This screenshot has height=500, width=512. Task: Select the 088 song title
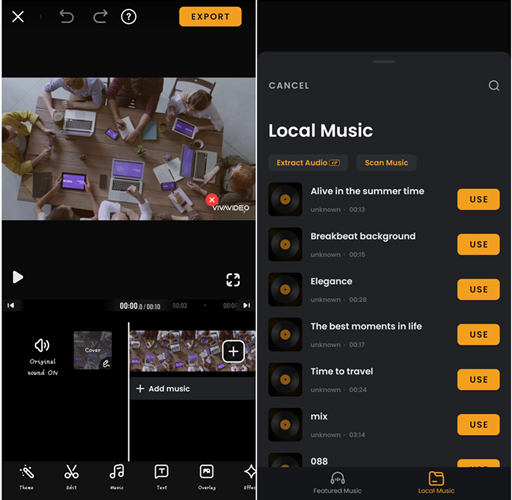[x=319, y=461]
